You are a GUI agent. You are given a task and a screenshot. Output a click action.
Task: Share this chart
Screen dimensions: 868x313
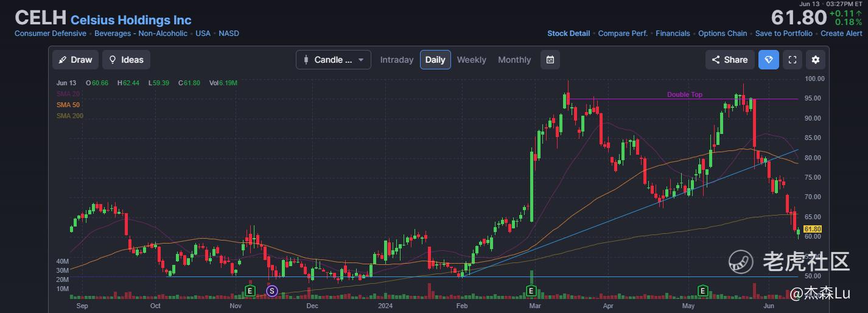point(730,60)
